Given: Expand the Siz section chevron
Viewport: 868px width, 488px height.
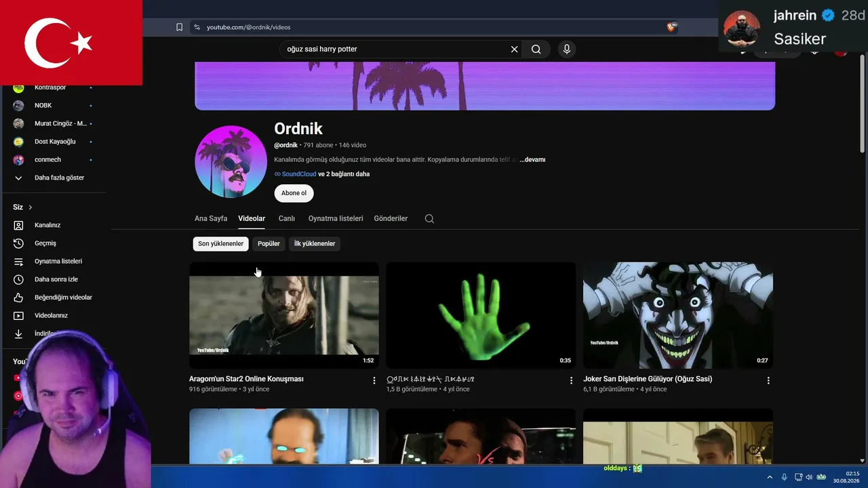Looking at the screenshot, I should pyautogui.click(x=31, y=207).
